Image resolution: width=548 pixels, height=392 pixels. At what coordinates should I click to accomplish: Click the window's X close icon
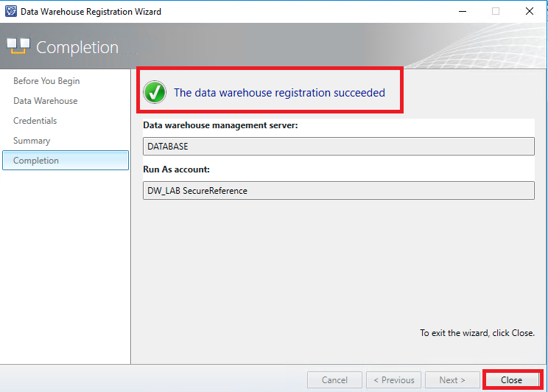[x=530, y=11]
